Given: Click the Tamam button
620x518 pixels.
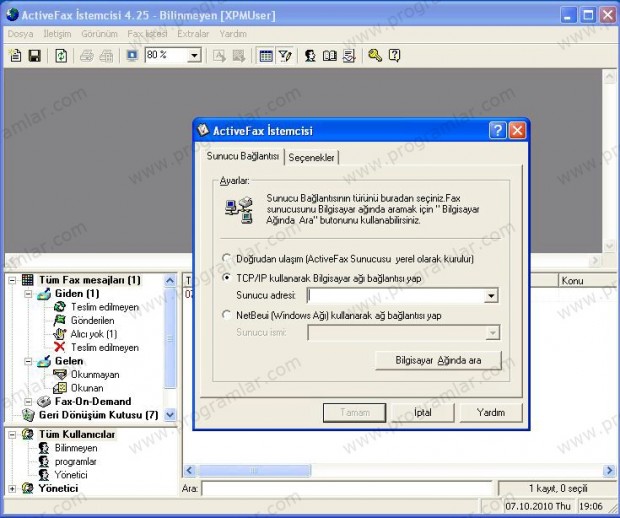Looking at the screenshot, I should coord(355,412).
